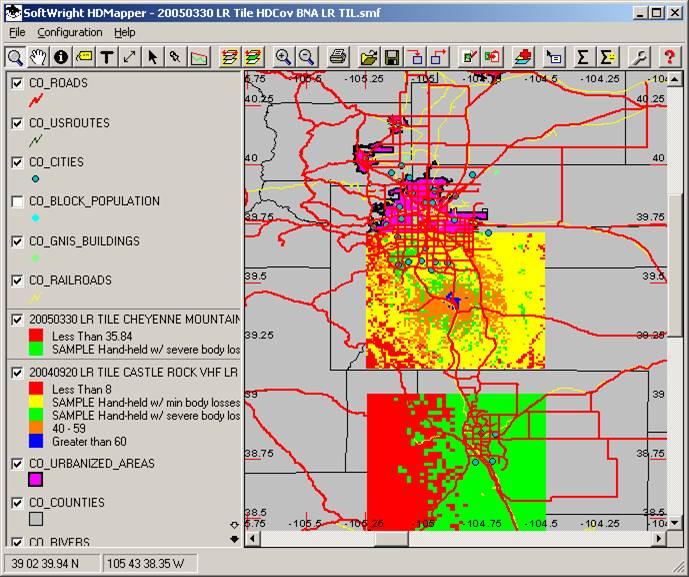The height and width of the screenshot is (577, 689).
Task: Click the add-layer red plus icon
Action: 522,57
